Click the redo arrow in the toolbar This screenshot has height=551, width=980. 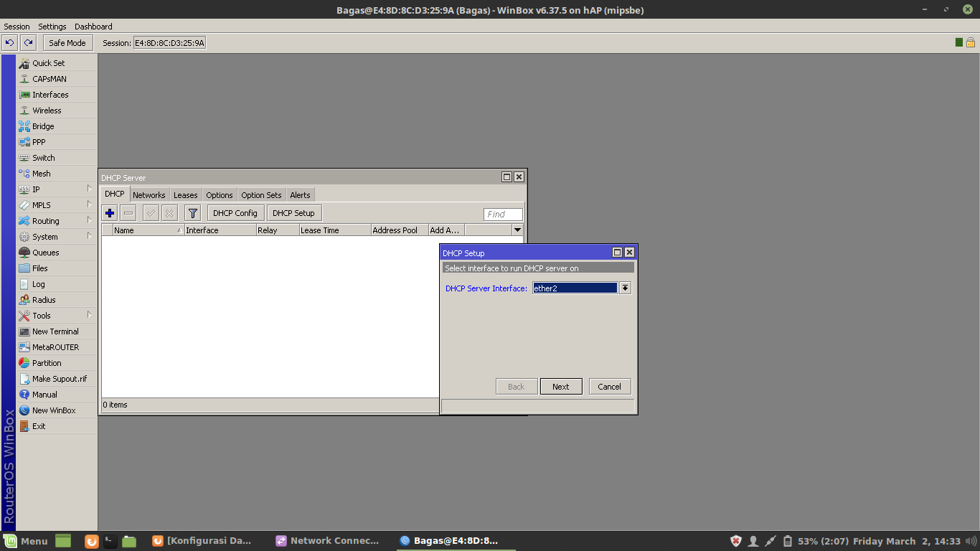tap(28, 43)
